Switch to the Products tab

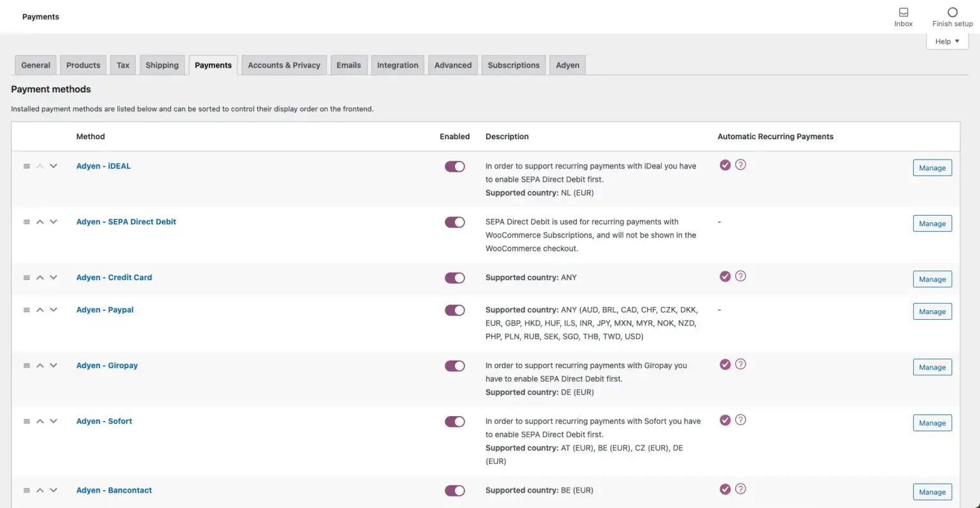[84, 65]
